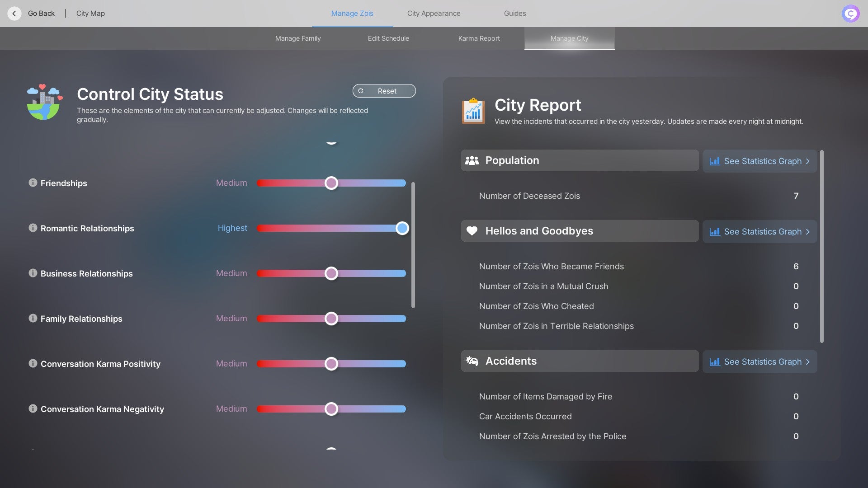
Task: Click the City Report clipboard icon
Action: [x=473, y=111]
